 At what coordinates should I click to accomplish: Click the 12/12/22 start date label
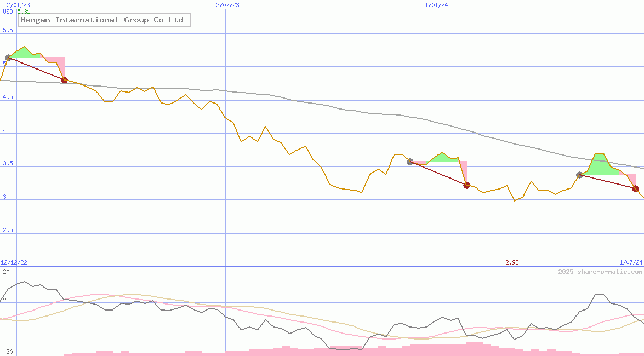[x=14, y=262]
